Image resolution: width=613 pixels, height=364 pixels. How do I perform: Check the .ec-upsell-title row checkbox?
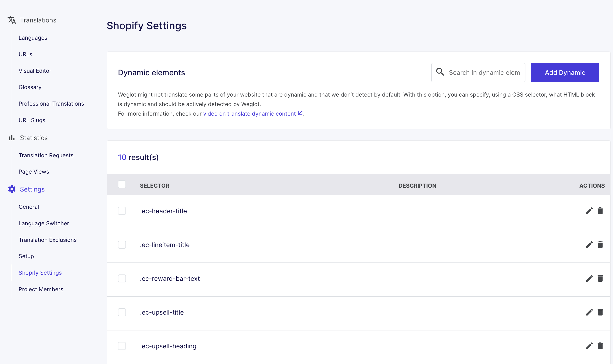coord(122,312)
